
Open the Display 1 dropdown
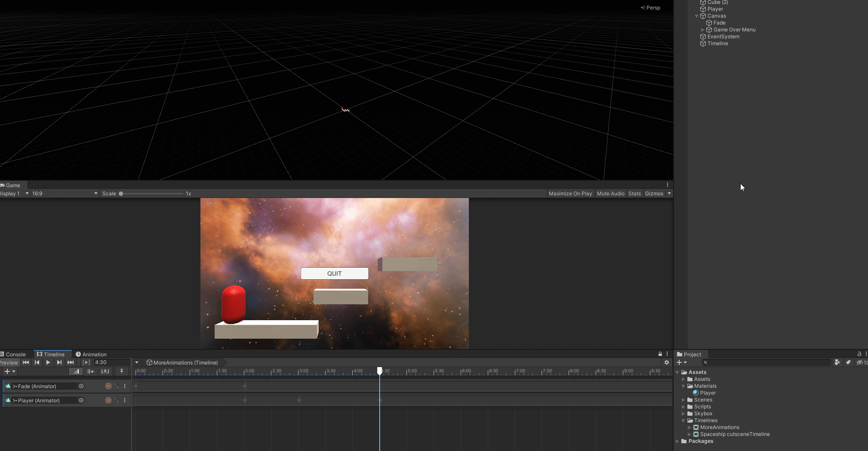pos(14,194)
